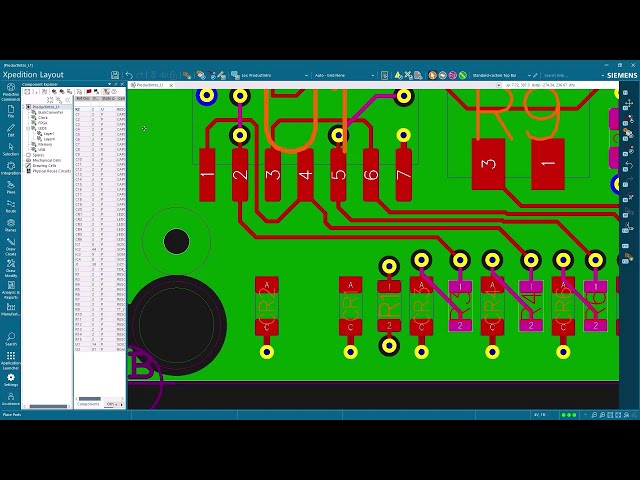The image size is (640, 480).
Task: Click the Redo arrow in the toolbar
Action: coord(140,75)
